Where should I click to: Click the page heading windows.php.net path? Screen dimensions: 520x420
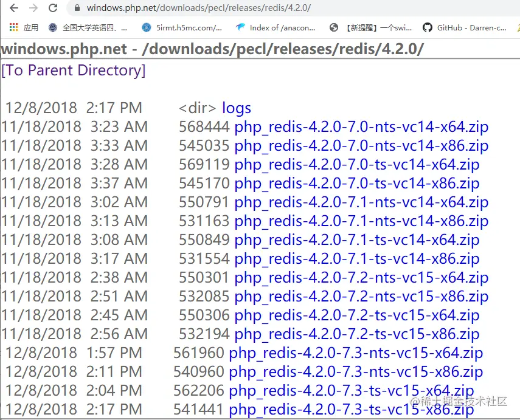click(212, 49)
